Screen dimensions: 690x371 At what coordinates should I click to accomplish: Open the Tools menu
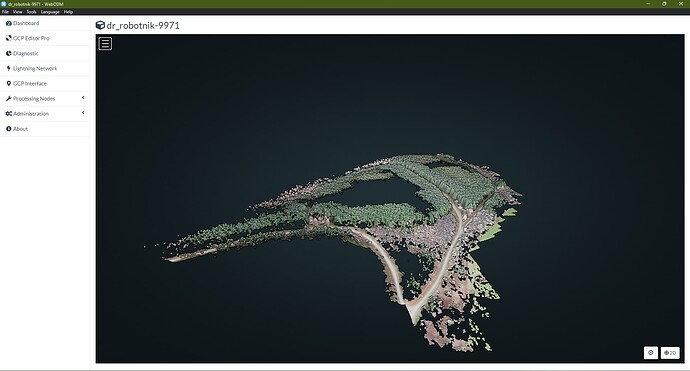click(31, 12)
